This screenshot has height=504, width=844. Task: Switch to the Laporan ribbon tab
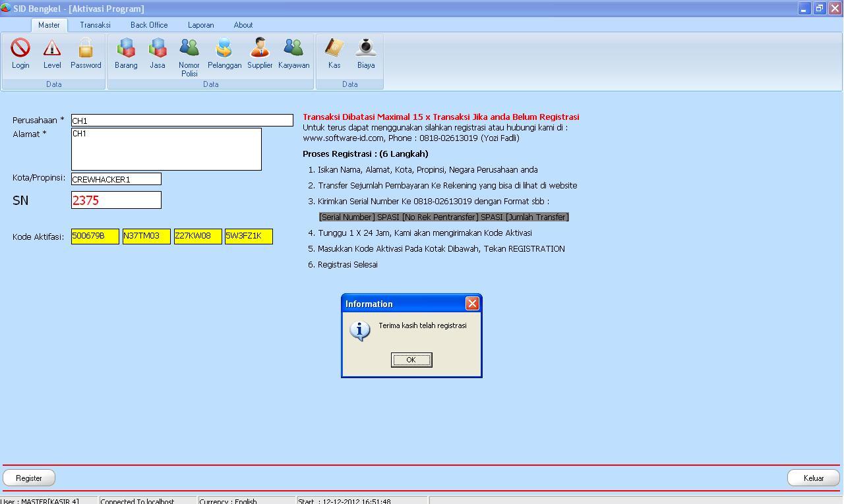(x=200, y=25)
